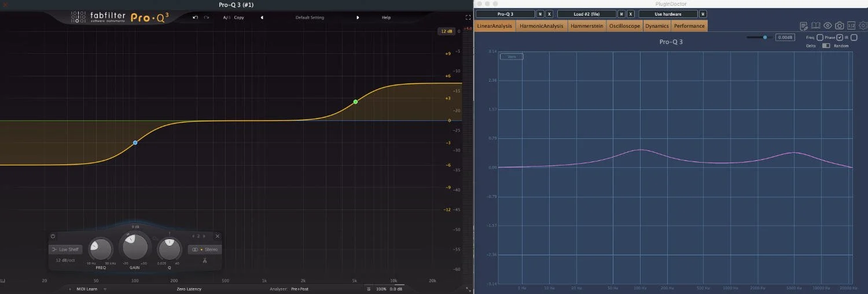This screenshot has height=294, width=868.
Task: Select the blue low shelf band node
Action: (x=135, y=142)
